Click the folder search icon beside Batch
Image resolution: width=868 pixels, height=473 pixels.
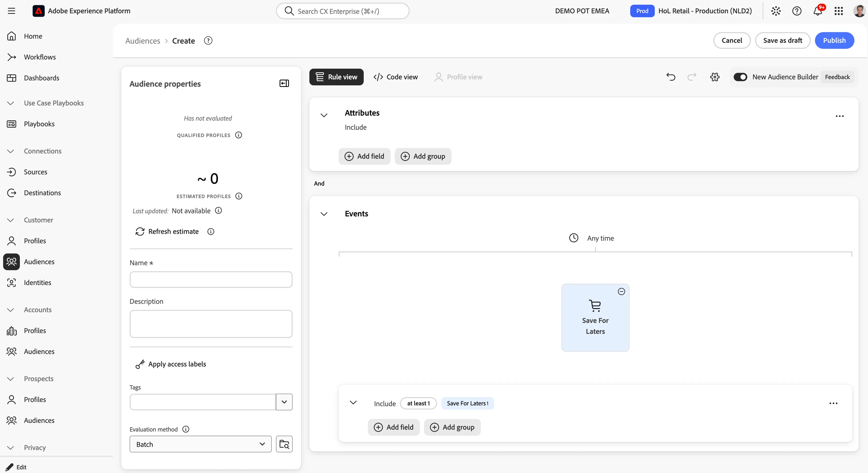click(284, 444)
